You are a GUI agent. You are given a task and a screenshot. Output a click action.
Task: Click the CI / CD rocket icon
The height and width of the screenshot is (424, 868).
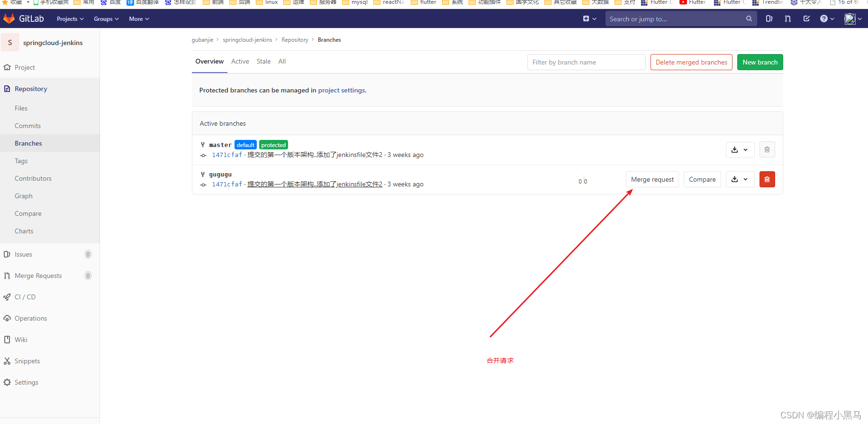7,297
